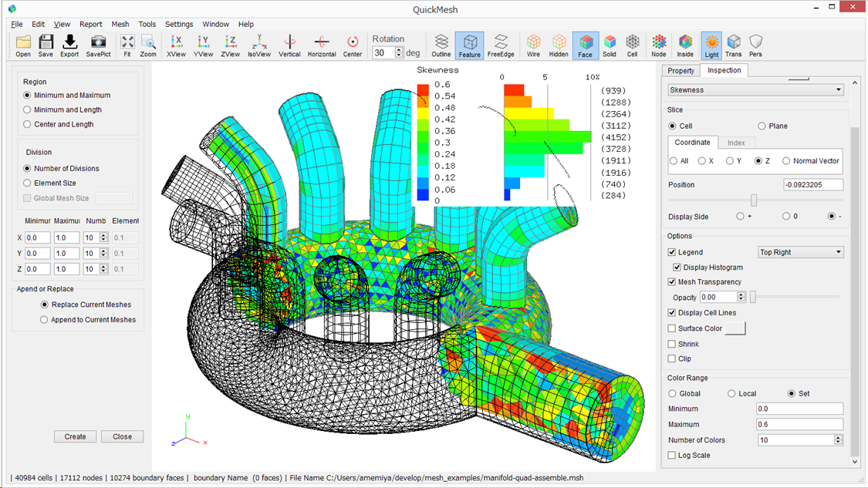
Task: Toggle Feature edge display
Action: pos(469,45)
